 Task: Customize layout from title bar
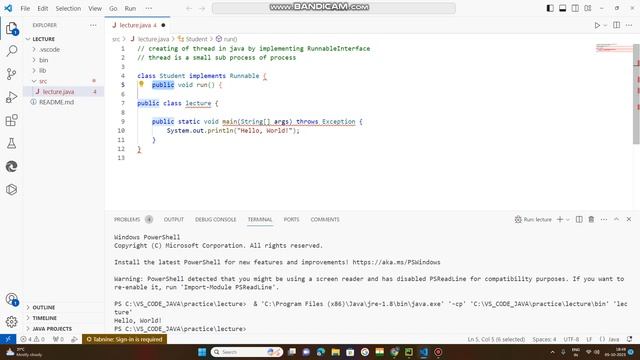coord(588,8)
